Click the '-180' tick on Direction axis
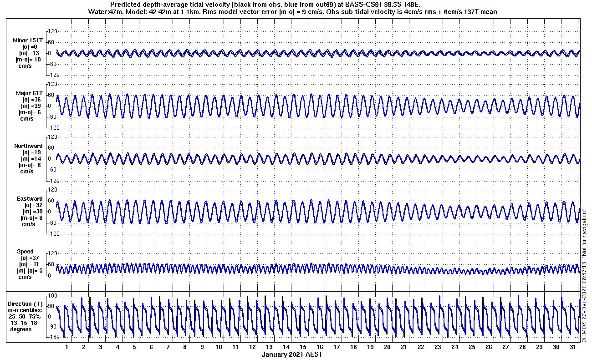The image size is (592, 364). click(53, 337)
